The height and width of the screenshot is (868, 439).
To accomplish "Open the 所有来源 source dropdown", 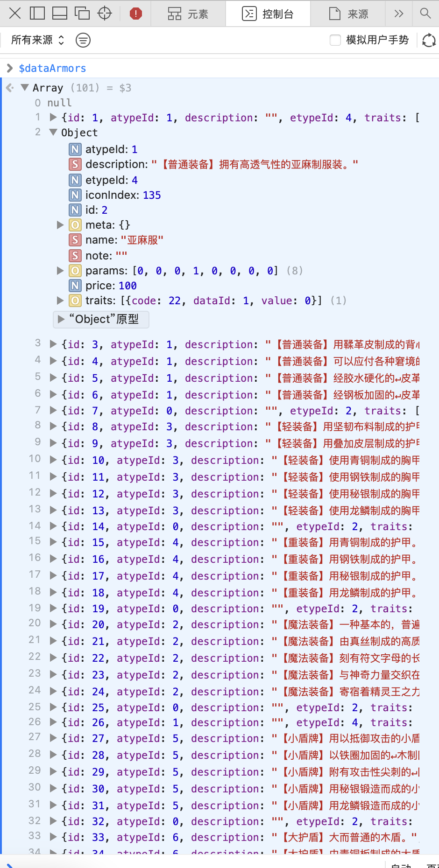I will 38,40.
